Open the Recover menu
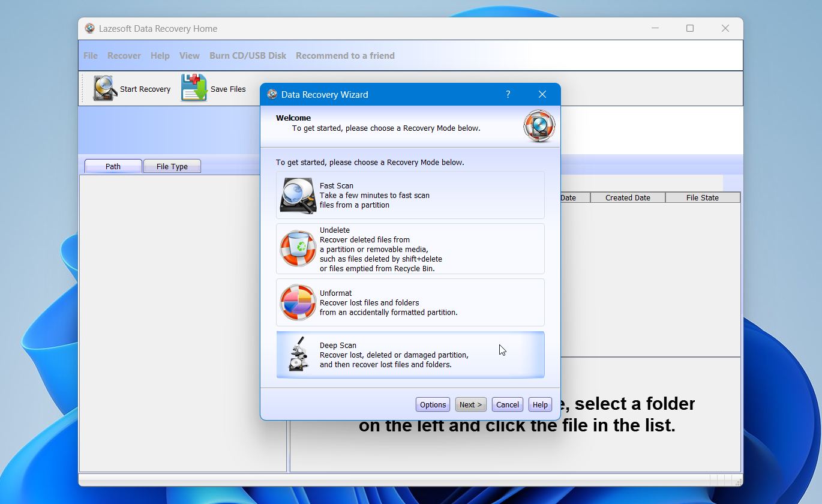Image resolution: width=822 pixels, height=504 pixels. coord(124,55)
